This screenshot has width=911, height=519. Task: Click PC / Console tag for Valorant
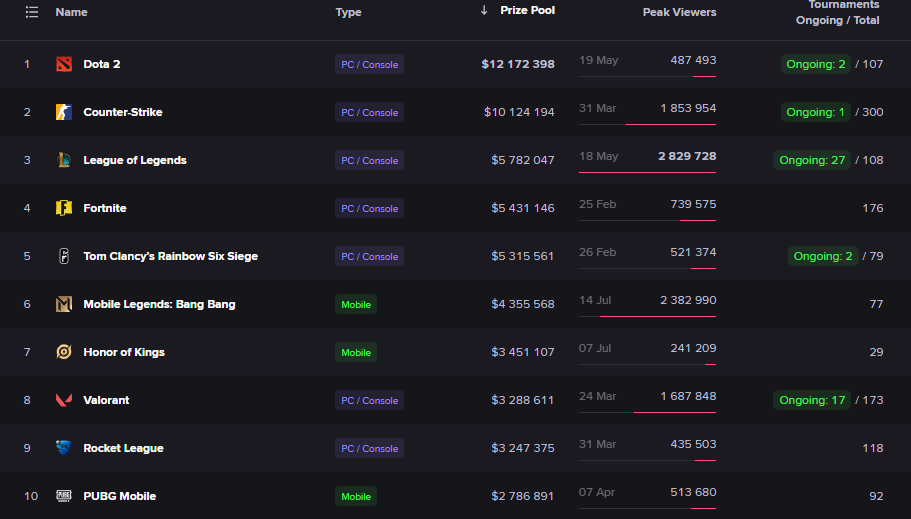coord(370,400)
